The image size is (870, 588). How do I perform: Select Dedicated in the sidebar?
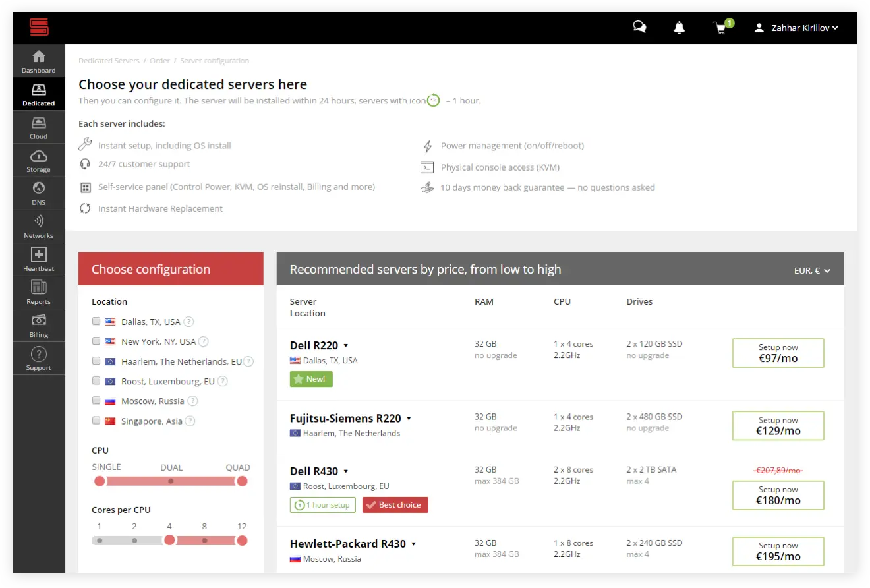39,94
